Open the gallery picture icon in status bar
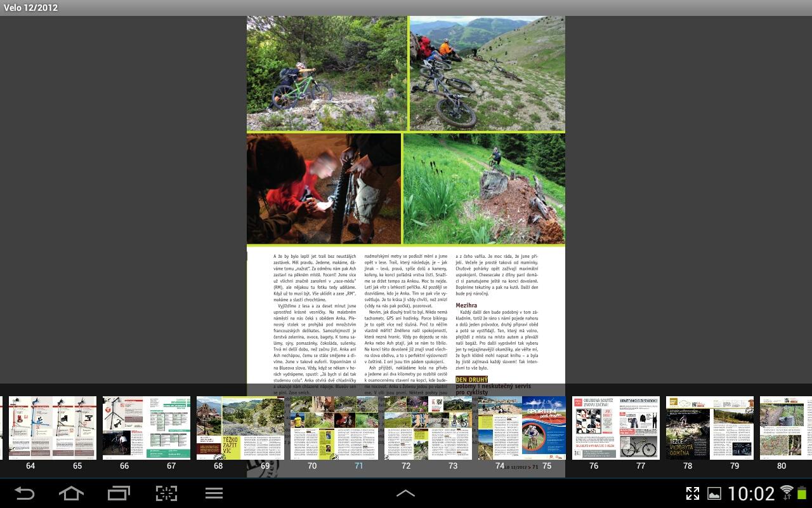 point(714,493)
